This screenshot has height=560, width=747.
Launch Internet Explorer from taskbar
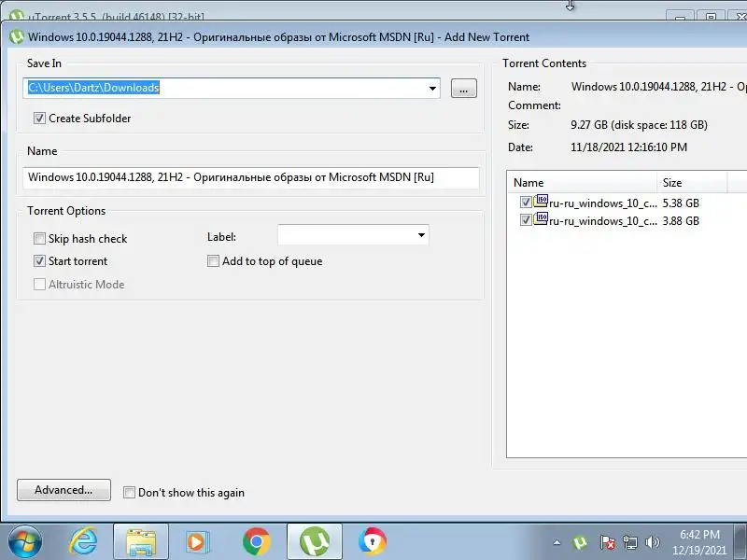pos(83,541)
